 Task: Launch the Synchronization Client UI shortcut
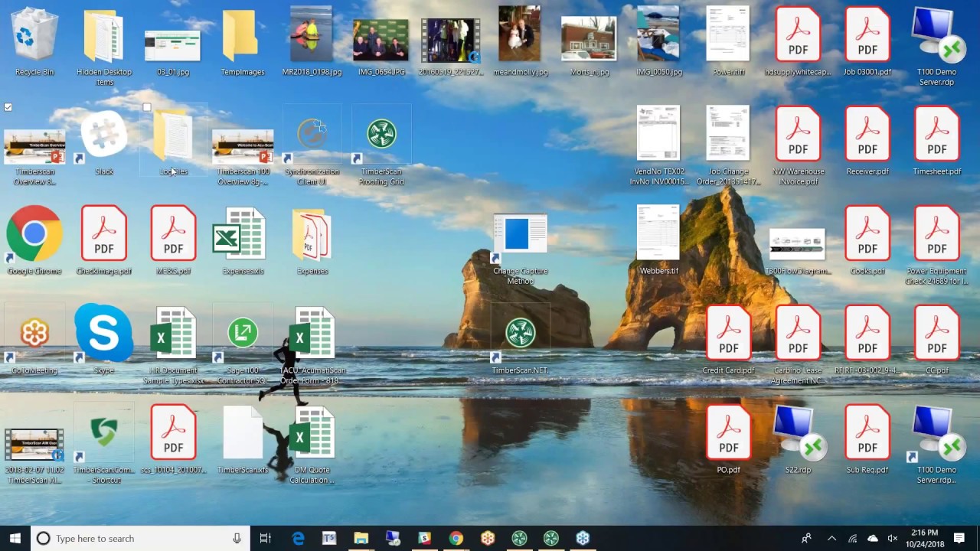(x=312, y=145)
